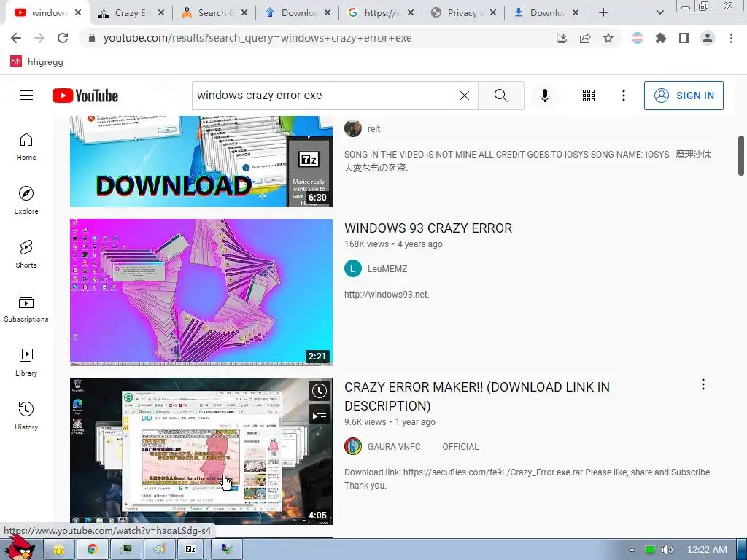This screenshot has width=747, height=560.
Task: Open the YouTube hamburger guide menu
Action: (26, 96)
